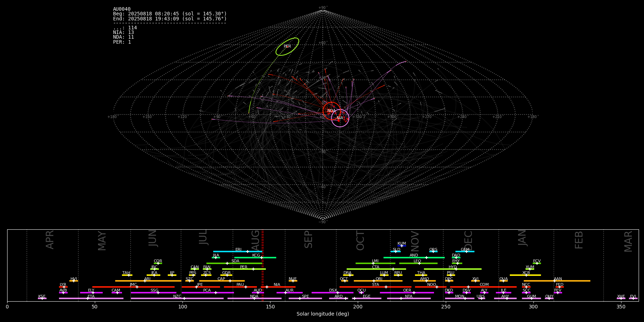Click the JMC shower label
The image size is (644, 322).
(x=133, y=285)
